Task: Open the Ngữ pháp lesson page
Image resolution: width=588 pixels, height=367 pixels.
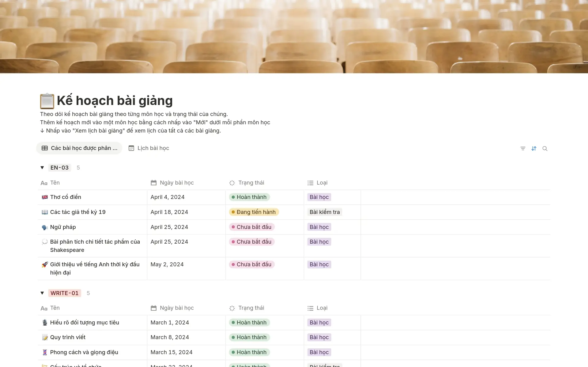Action: coord(63,227)
